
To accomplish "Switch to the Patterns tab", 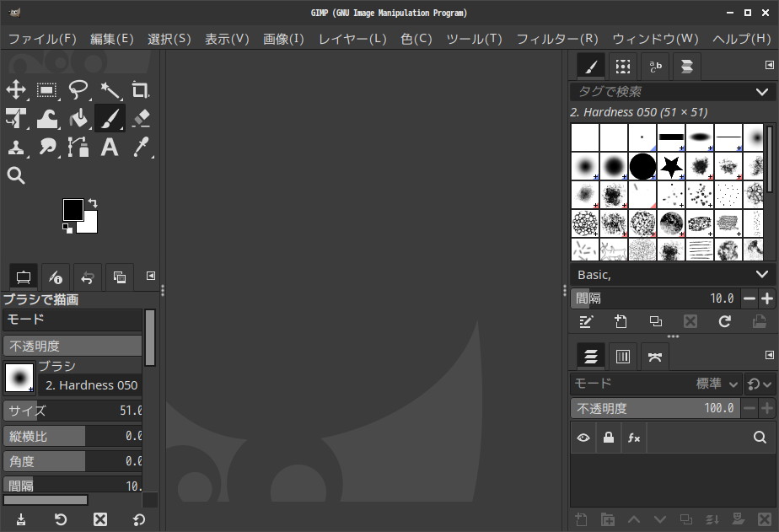I will pos(622,66).
